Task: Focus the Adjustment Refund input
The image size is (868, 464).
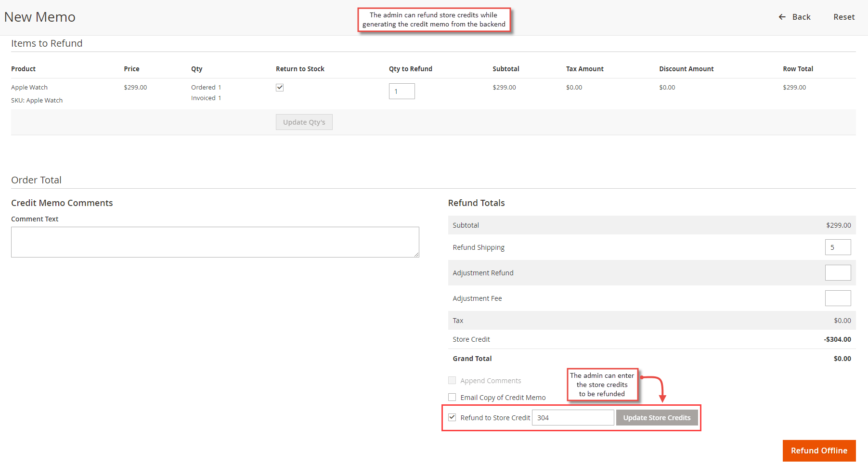Action: point(838,273)
